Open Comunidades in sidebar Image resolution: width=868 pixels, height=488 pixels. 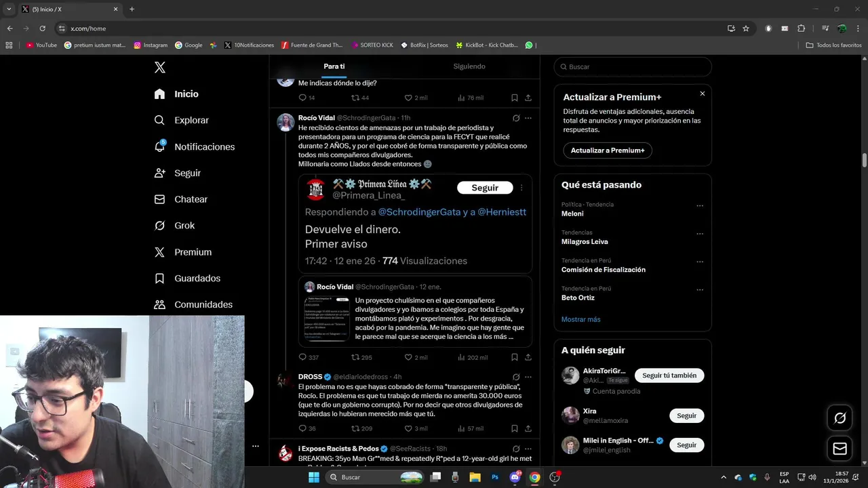coord(193,304)
